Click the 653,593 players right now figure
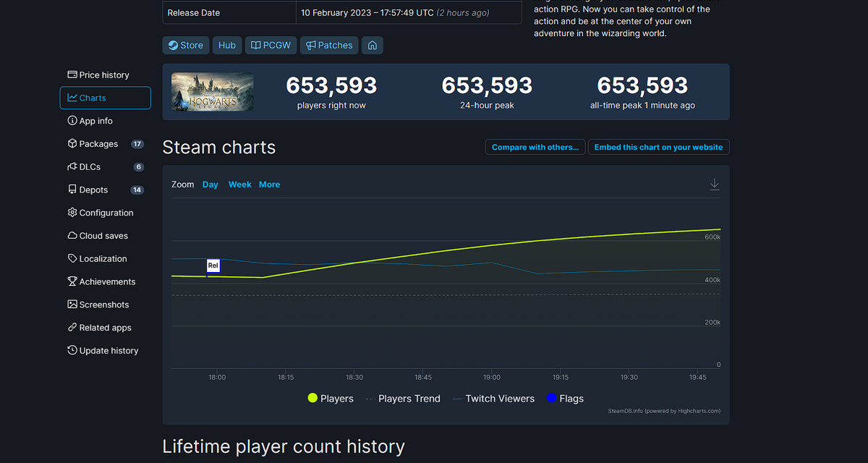Image resolution: width=868 pixels, height=463 pixels. (331, 85)
